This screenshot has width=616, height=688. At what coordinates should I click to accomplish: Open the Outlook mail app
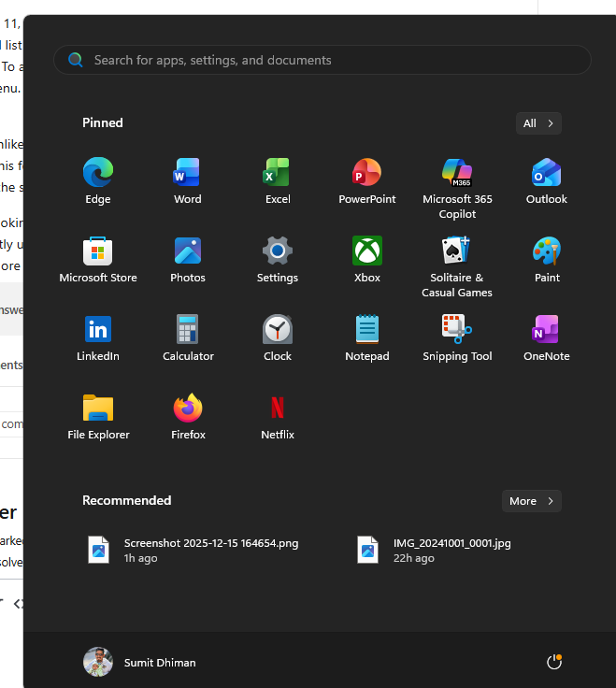tap(547, 181)
